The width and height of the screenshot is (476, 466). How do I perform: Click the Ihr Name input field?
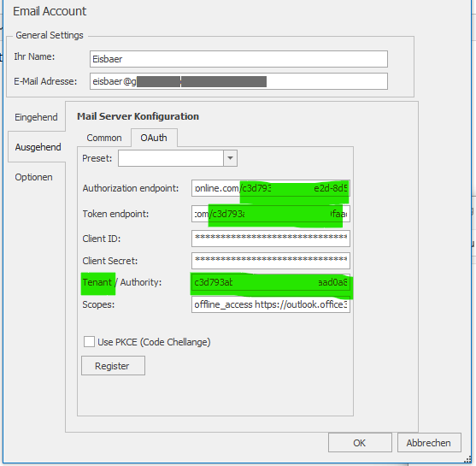point(238,59)
